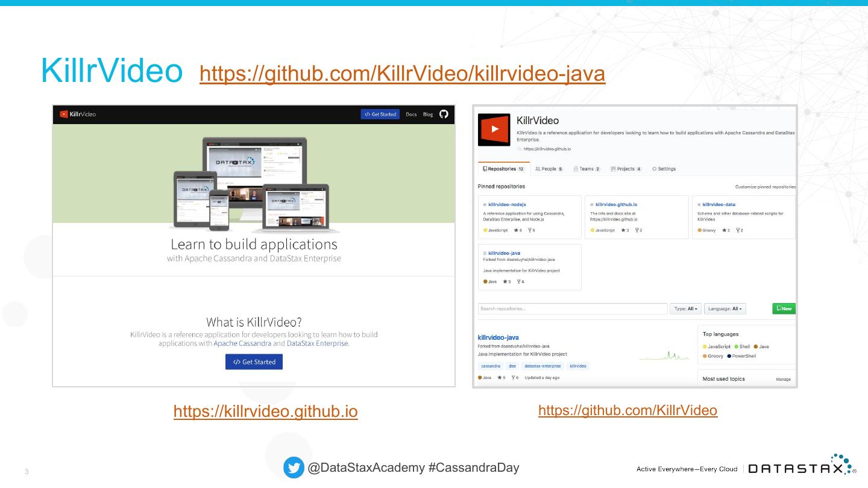The height and width of the screenshot is (488, 868).
Task: Click the org website URL under KillrVideo description
Action: click(x=547, y=149)
